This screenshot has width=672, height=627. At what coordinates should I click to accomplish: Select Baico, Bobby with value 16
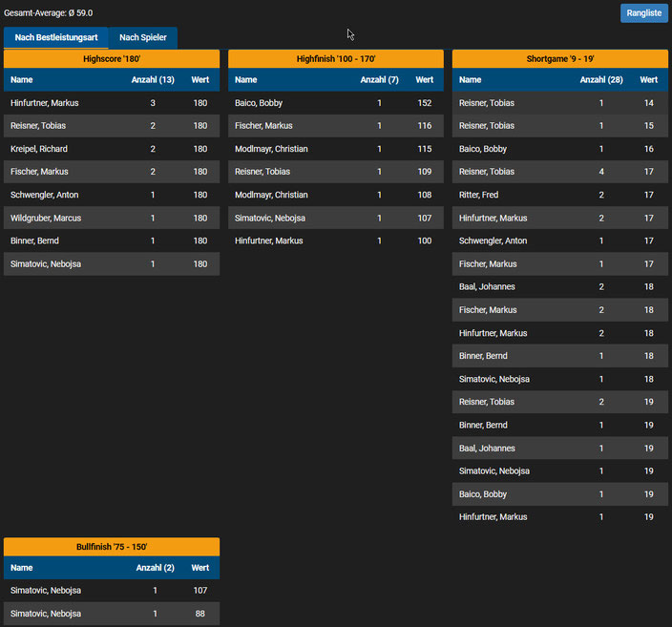click(x=560, y=149)
